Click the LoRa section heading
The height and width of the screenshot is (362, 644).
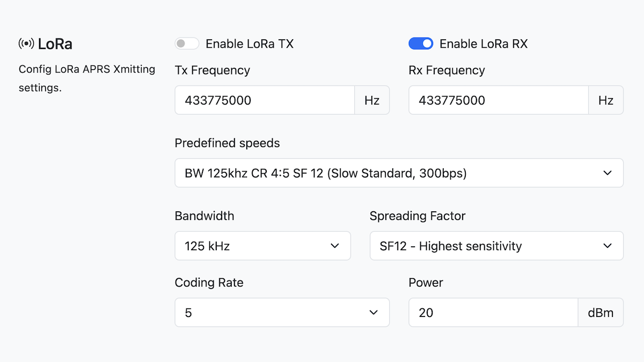point(55,44)
